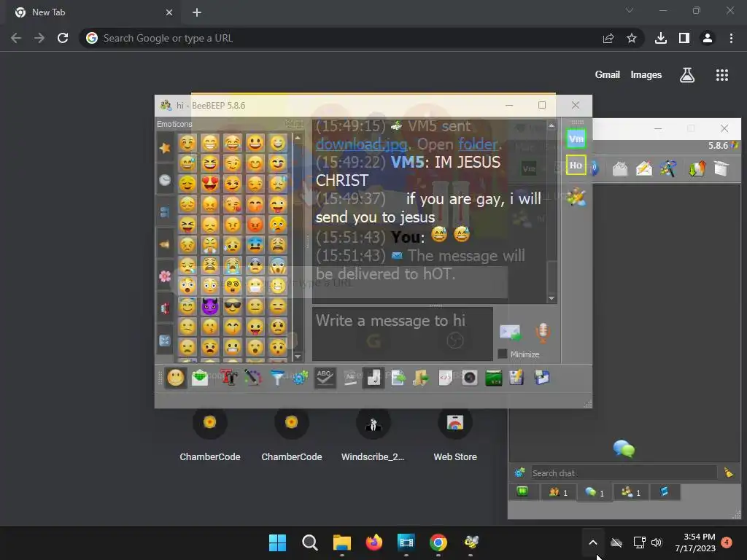The height and width of the screenshot is (560, 747).
Task: Click the blue funnel filter icon
Action: click(x=277, y=378)
